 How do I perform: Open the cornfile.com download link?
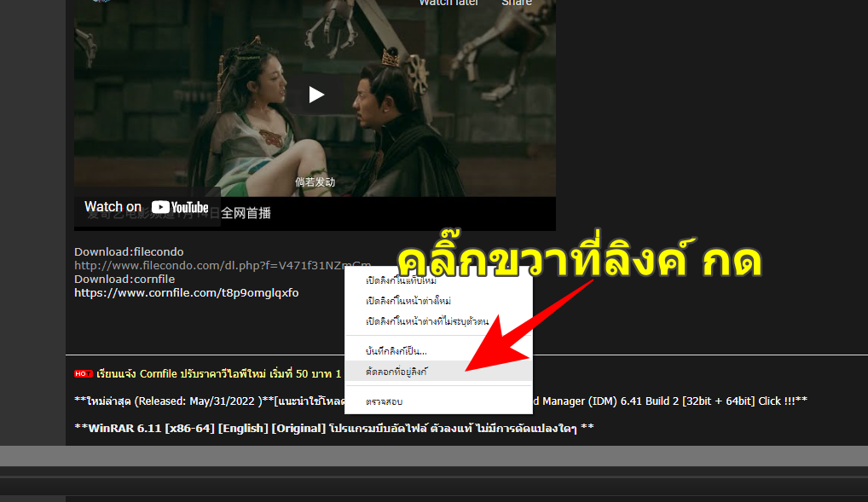point(187,293)
